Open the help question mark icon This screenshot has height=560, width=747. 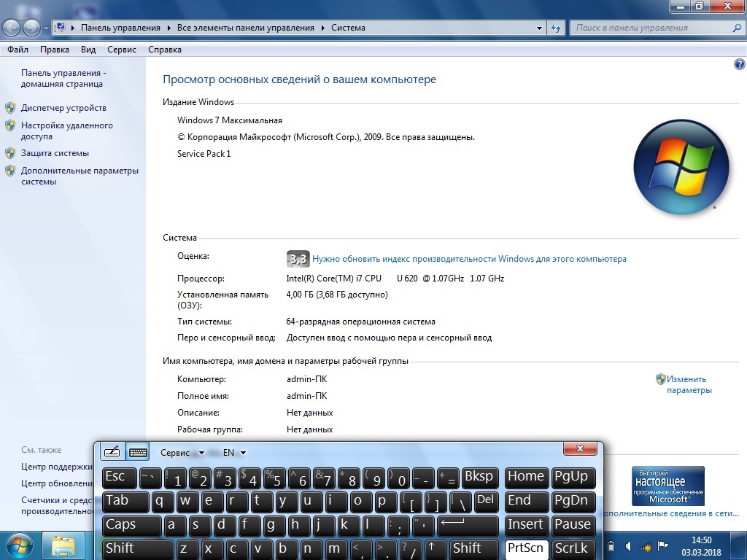click(739, 64)
